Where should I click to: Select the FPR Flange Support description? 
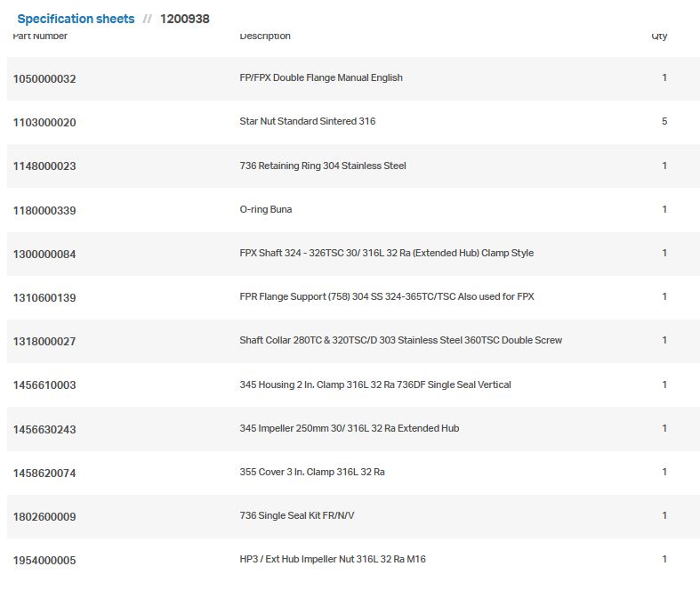387,296
